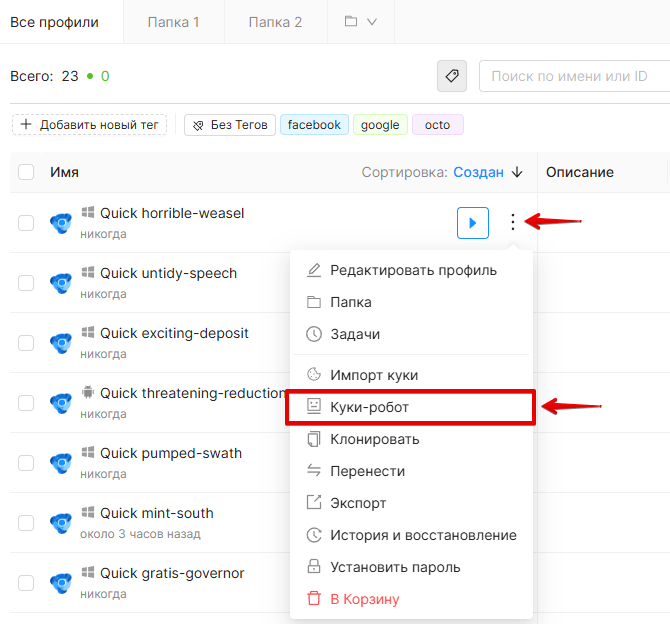Screen dimensions: 670x624
Task: Select the Quick exciting-deposit checkbox
Action: click(x=26, y=342)
